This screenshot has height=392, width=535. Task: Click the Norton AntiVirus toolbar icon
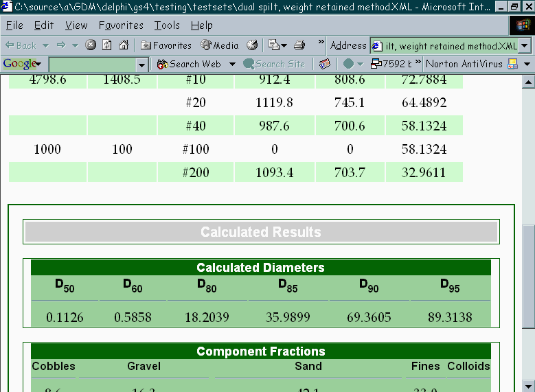[512, 64]
